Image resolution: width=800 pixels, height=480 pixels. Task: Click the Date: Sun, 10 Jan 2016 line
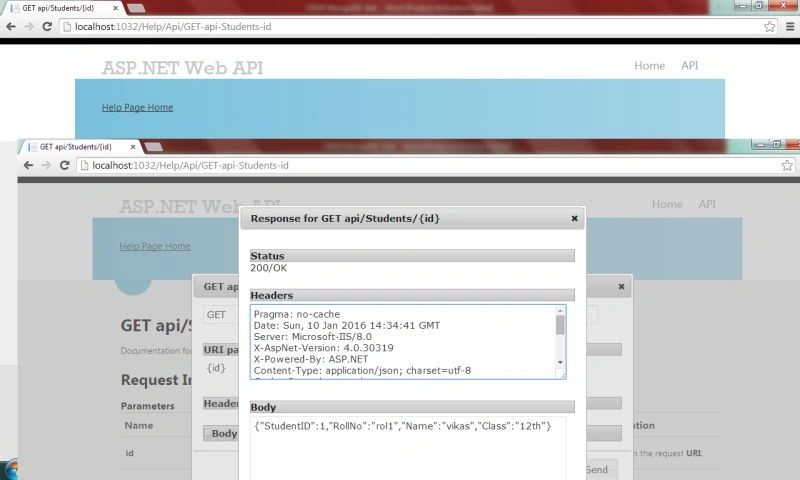point(346,325)
